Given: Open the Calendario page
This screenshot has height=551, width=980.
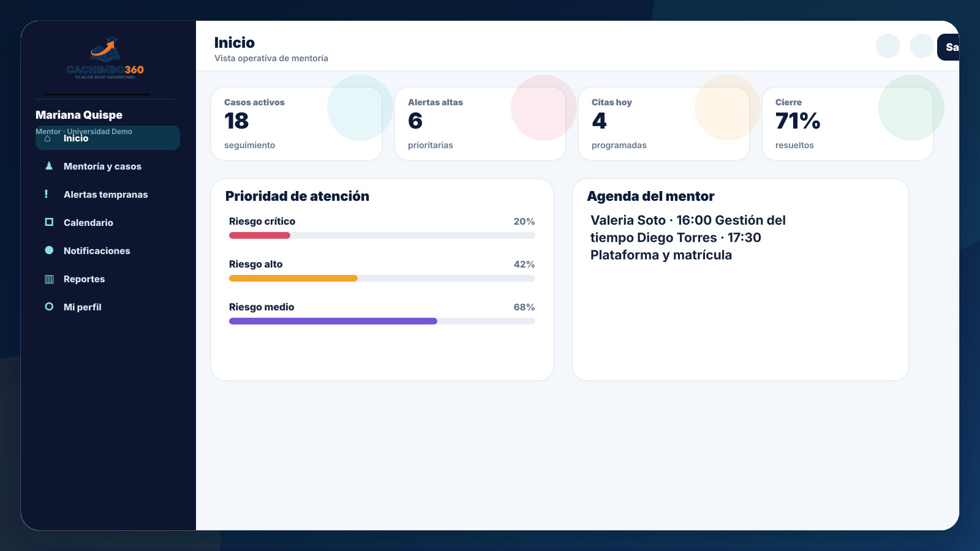Looking at the screenshot, I should coord(108,222).
